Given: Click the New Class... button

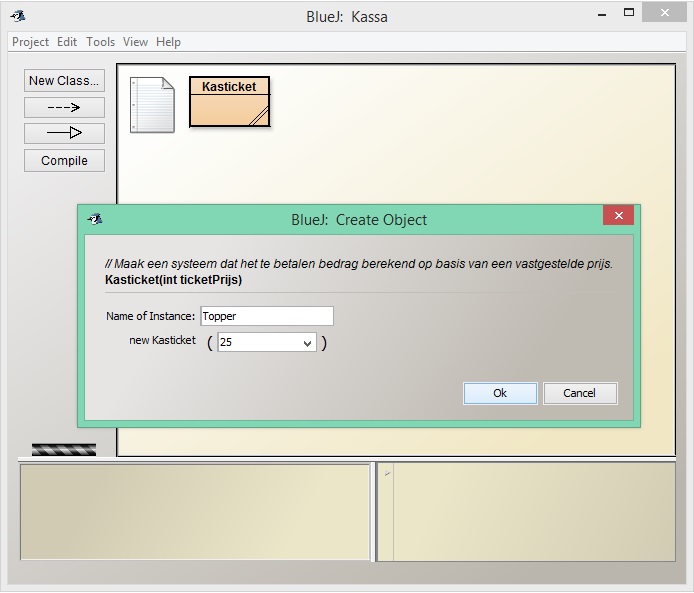Looking at the screenshot, I should [64, 81].
